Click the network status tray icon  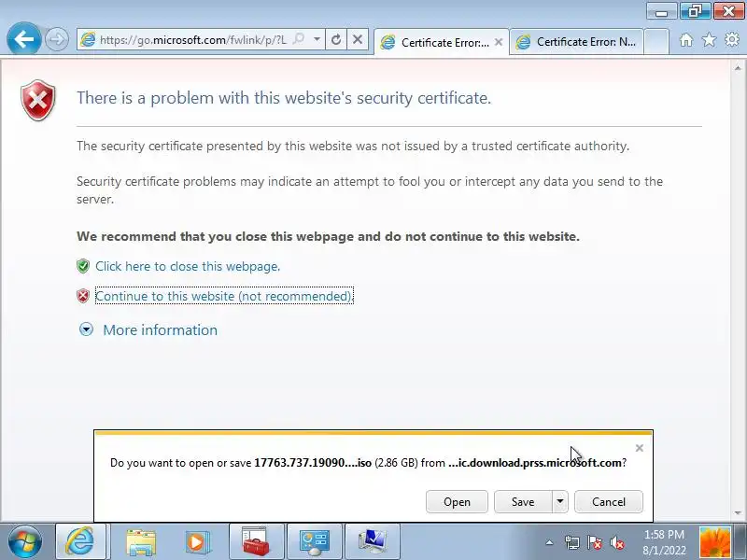[572, 542]
